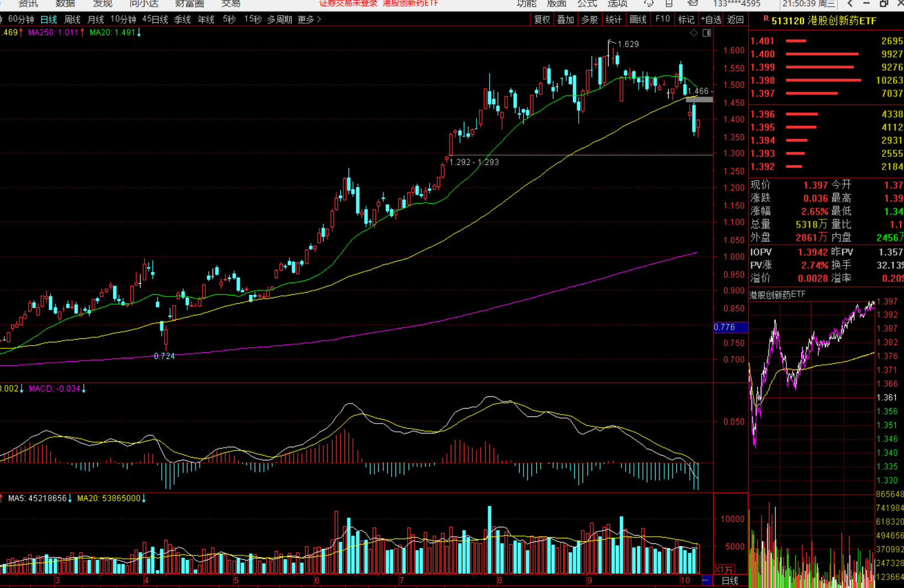The width and height of the screenshot is (904, 588).
Task: Click the mobile phone icon in top bar
Action: click(669, 3)
